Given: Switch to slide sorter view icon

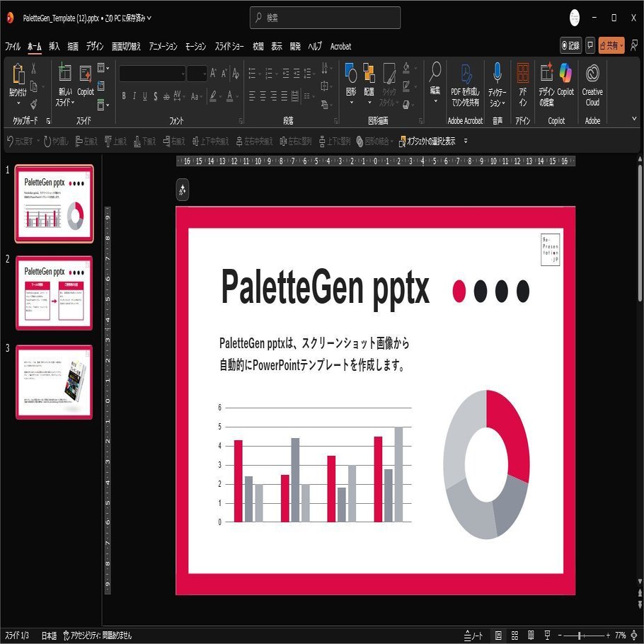Looking at the screenshot, I should [514, 636].
